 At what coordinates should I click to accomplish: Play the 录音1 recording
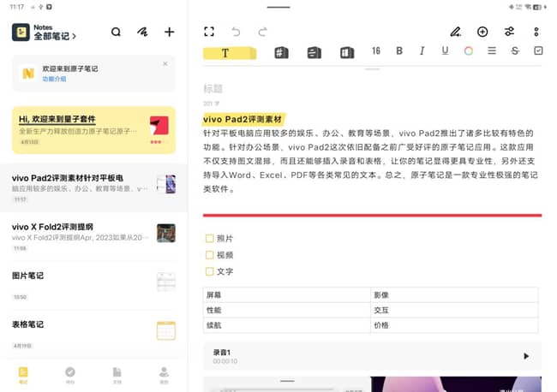pos(525,356)
